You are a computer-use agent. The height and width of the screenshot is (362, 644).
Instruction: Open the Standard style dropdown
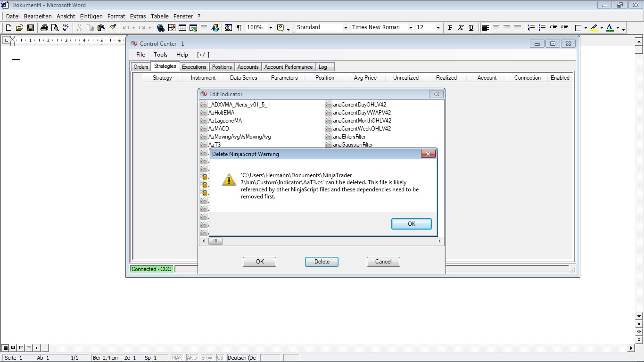pos(345,28)
